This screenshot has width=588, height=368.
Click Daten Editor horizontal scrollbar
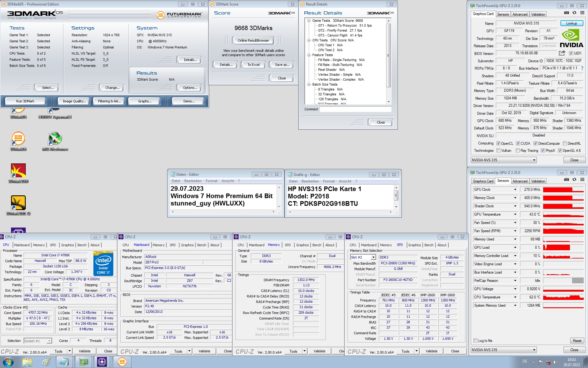point(223,212)
